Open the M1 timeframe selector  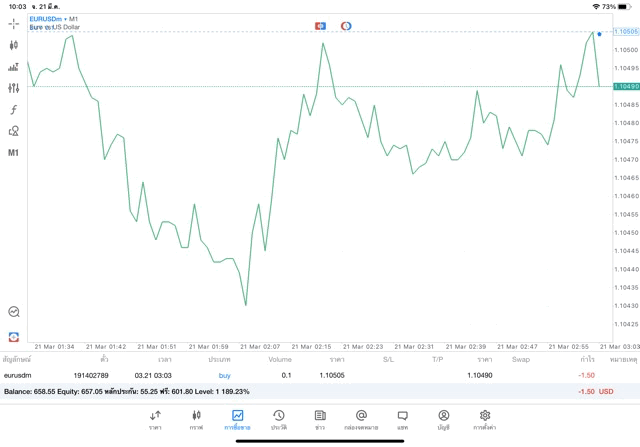click(x=14, y=153)
